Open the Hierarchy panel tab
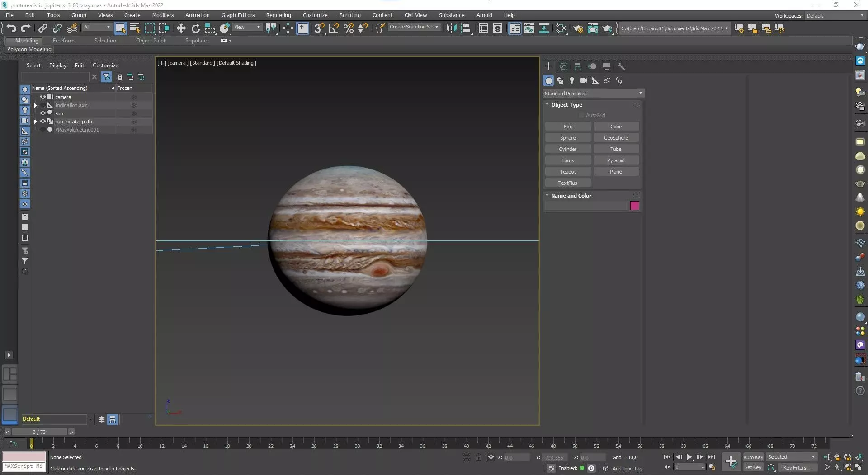 (x=578, y=66)
